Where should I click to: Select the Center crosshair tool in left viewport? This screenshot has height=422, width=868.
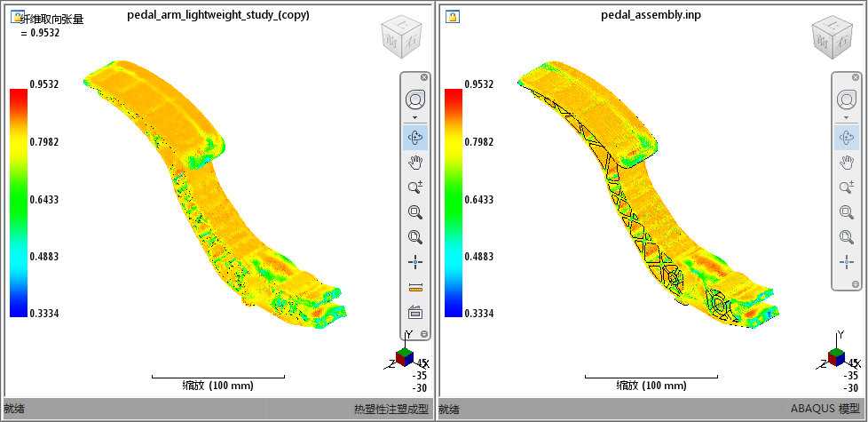pos(415,262)
